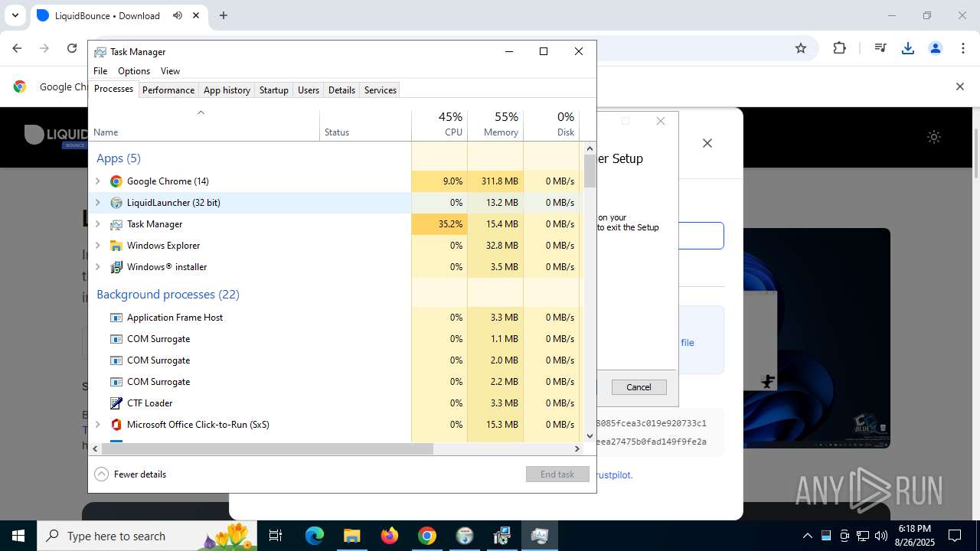Open the View menu in Task Manager
980x551 pixels.
click(170, 71)
